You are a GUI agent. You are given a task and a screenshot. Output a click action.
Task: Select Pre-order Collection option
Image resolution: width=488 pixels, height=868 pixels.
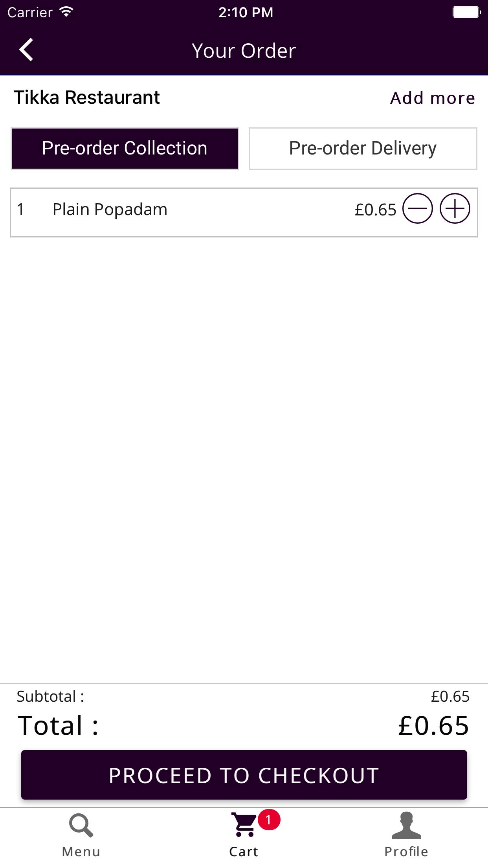125,149
